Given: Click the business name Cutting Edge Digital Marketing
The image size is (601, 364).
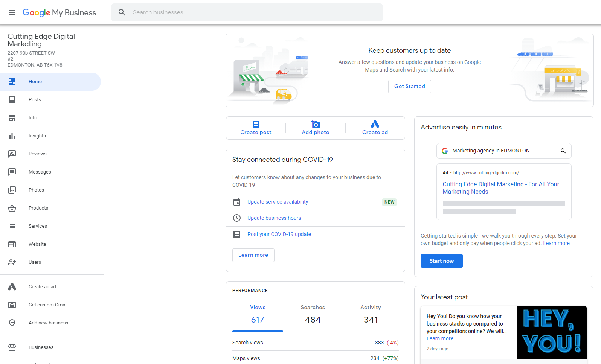Looking at the screenshot, I should pyautogui.click(x=41, y=40).
